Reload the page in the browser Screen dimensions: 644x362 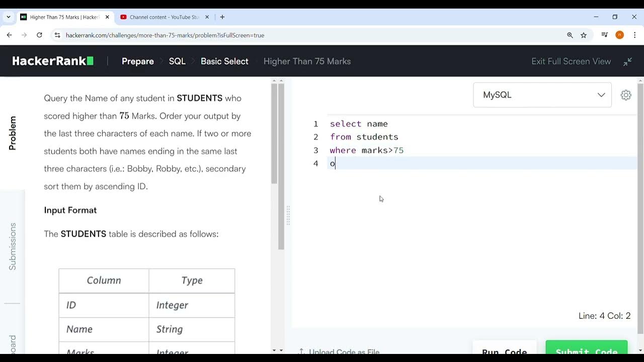[39, 35]
